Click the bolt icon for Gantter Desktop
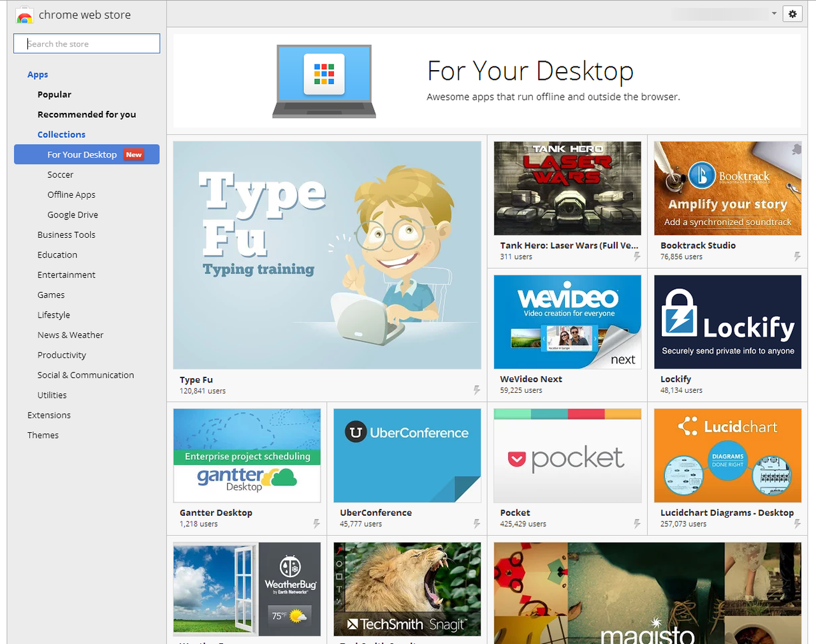 [316, 523]
